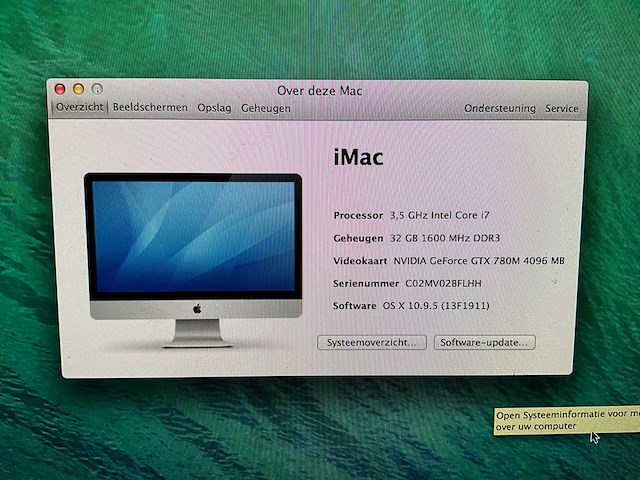Image resolution: width=640 pixels, height=480 pixels.
Task: Click the software version OS X 10.9.5 (13F1911)
Action: (x=436, y=306)
